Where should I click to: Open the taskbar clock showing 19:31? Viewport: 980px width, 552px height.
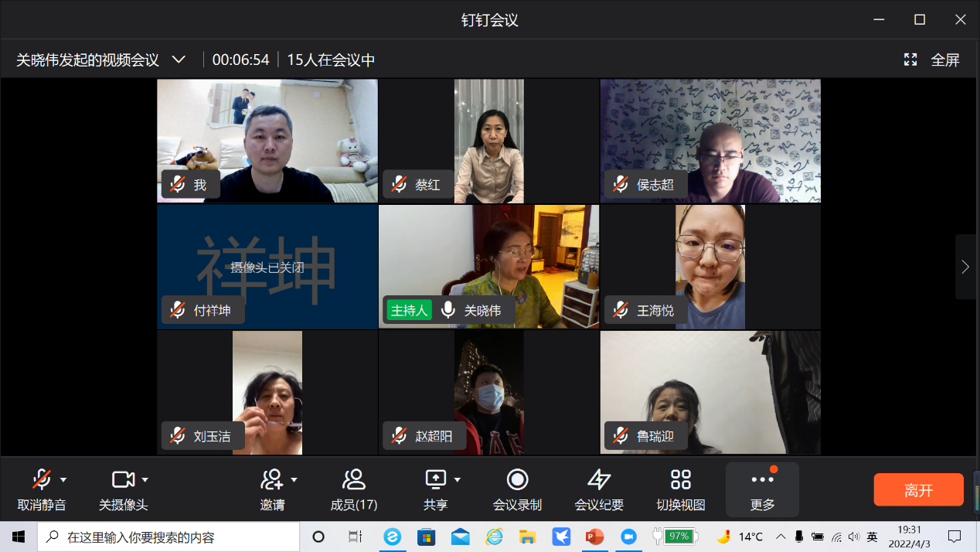(909, 537)
